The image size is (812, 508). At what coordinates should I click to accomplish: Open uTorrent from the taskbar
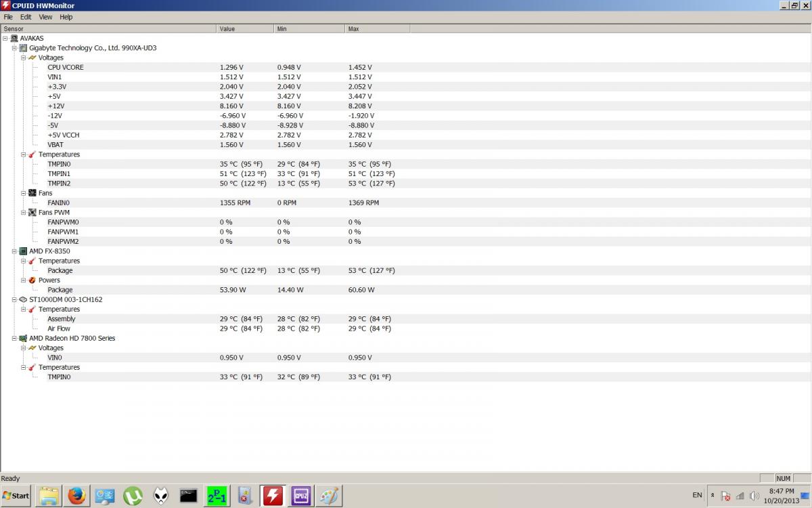pos(133,496)
